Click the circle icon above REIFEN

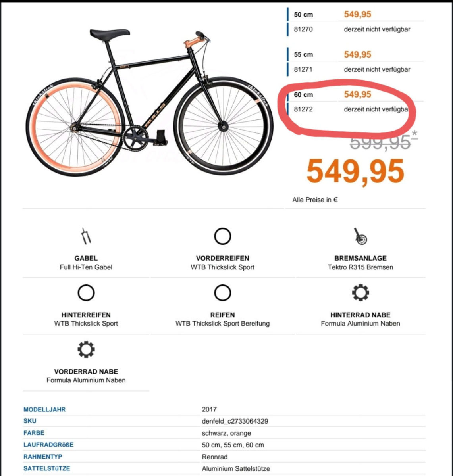coord(222,293)
